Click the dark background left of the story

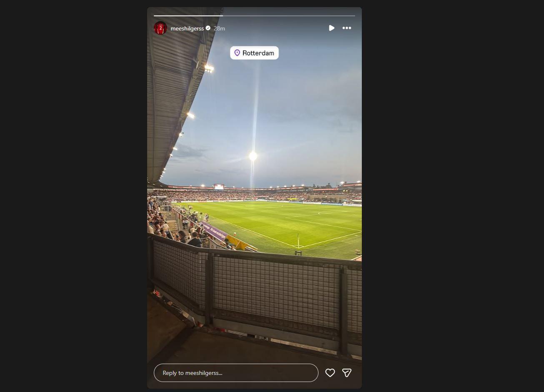[x=73, y=196]
